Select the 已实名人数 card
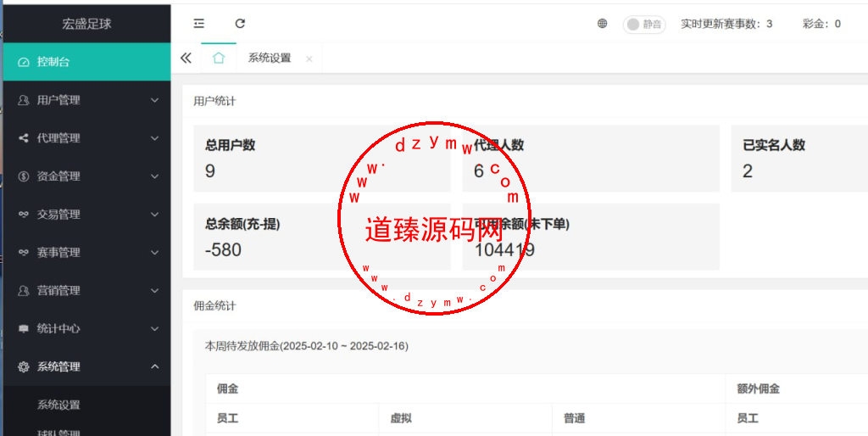This screenshot has width=868, height=436. pyautogui.click(x=799, y=159)
